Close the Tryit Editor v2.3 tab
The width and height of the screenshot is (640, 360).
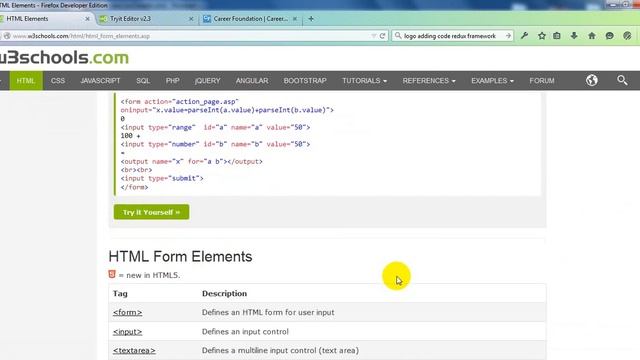click(x=191, y=19)
